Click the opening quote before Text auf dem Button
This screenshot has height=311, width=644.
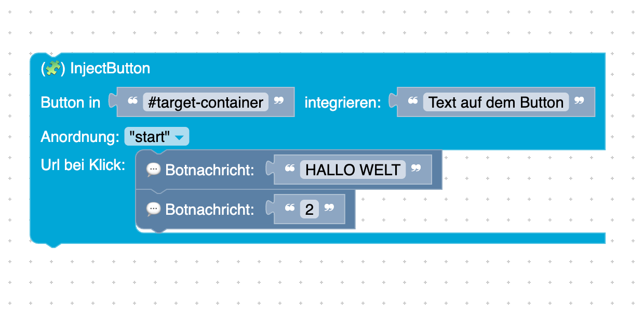412,102
